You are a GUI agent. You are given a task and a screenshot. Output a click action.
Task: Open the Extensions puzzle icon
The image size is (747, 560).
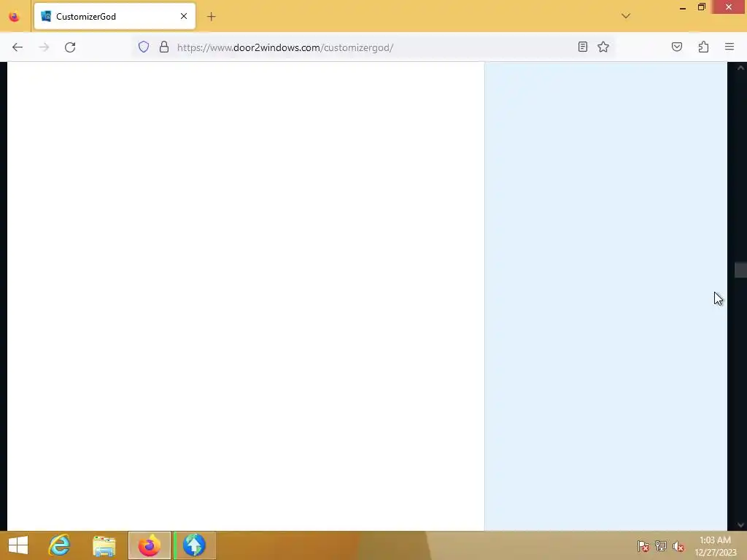click(703, 47)
